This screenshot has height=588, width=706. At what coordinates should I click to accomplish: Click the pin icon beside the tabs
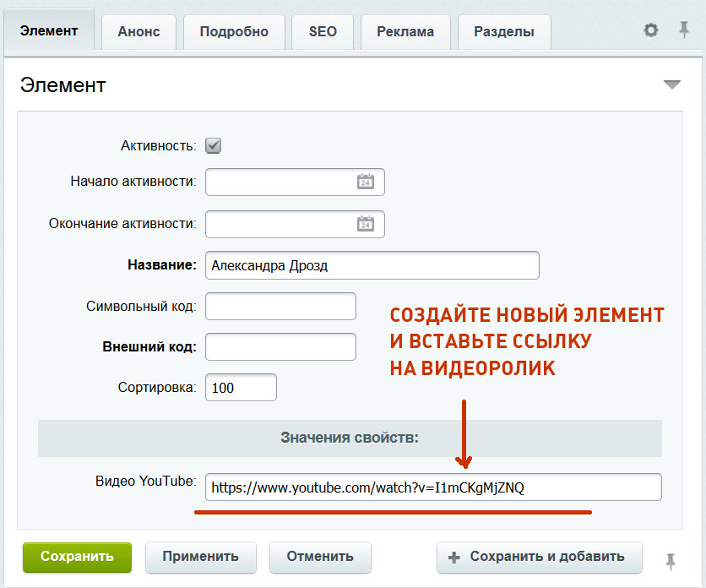tap(683, 30)
